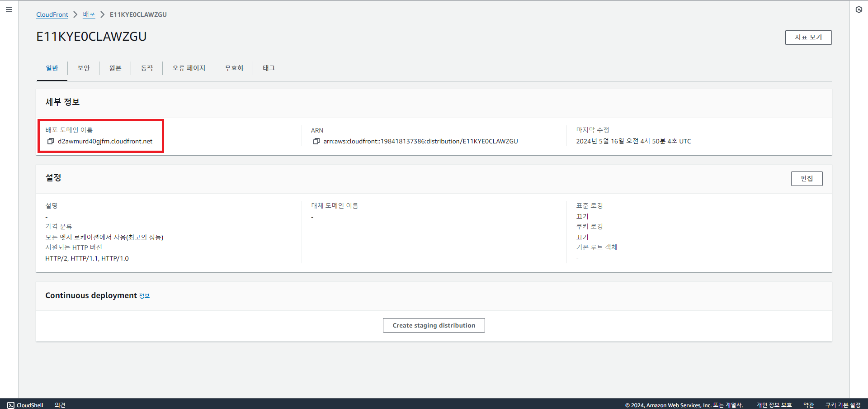Launch CloudShell from the footer
The width and height of the screenshot is (868, 409).
click(x=25, y=405)
